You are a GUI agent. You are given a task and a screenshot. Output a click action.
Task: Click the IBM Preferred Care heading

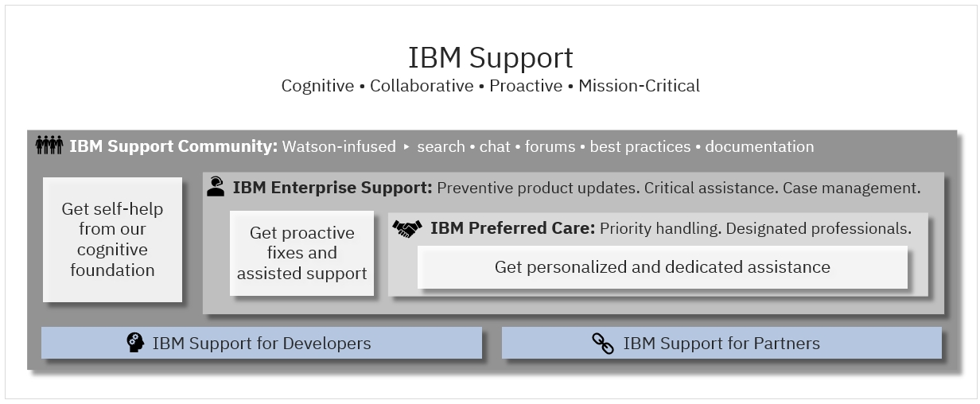(x=513, y=229)
